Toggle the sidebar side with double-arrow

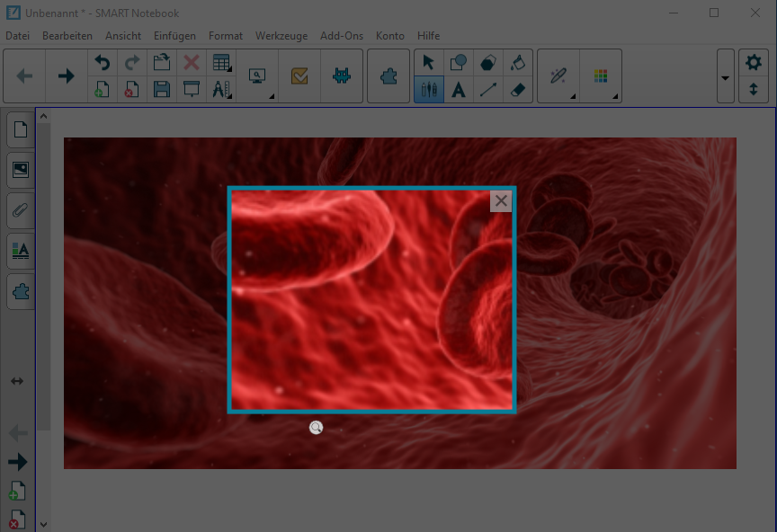coord(17,381)
